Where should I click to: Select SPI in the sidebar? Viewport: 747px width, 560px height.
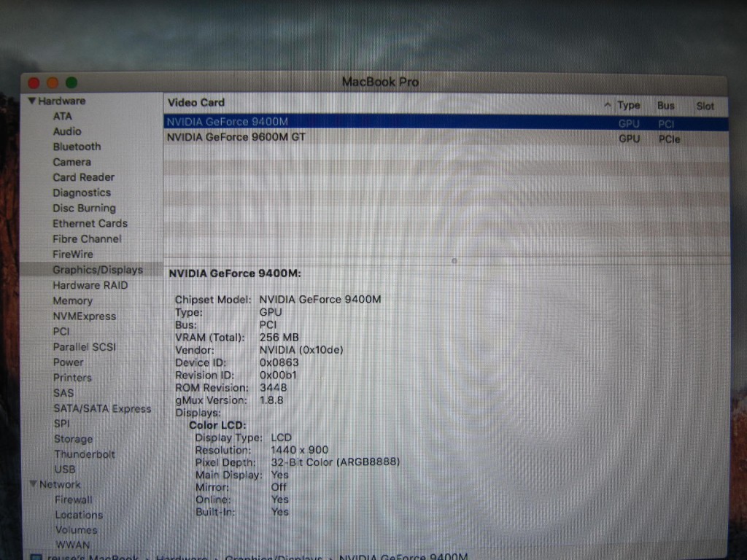[x=62, y=424]
